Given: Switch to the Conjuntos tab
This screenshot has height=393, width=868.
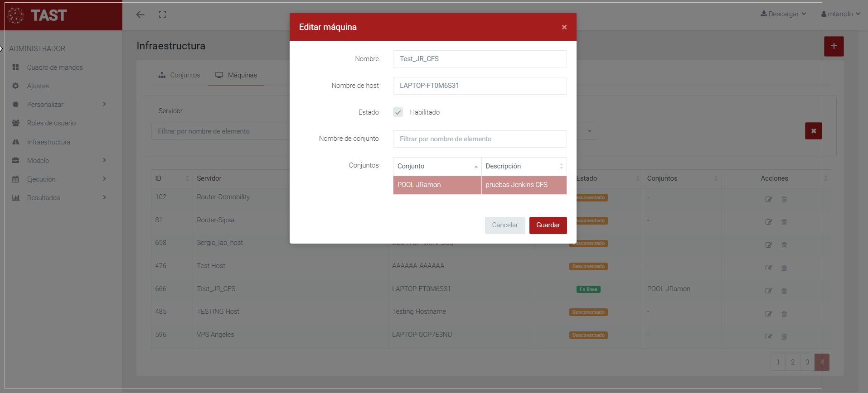Looking at the screenshot, I should pyautogui.click(x=179, y=75).
